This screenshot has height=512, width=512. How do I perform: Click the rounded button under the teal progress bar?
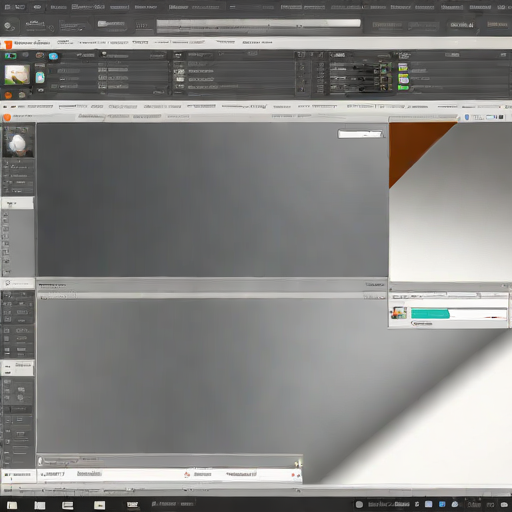422,323
